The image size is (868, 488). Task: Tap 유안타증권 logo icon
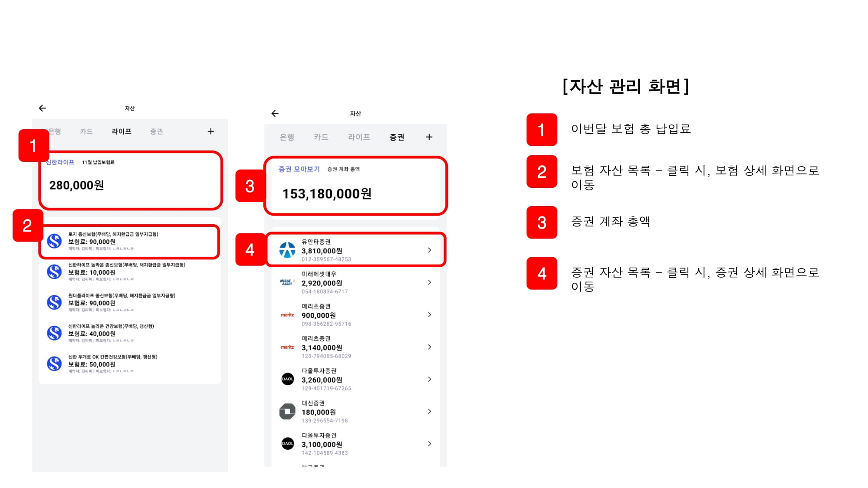287,250
